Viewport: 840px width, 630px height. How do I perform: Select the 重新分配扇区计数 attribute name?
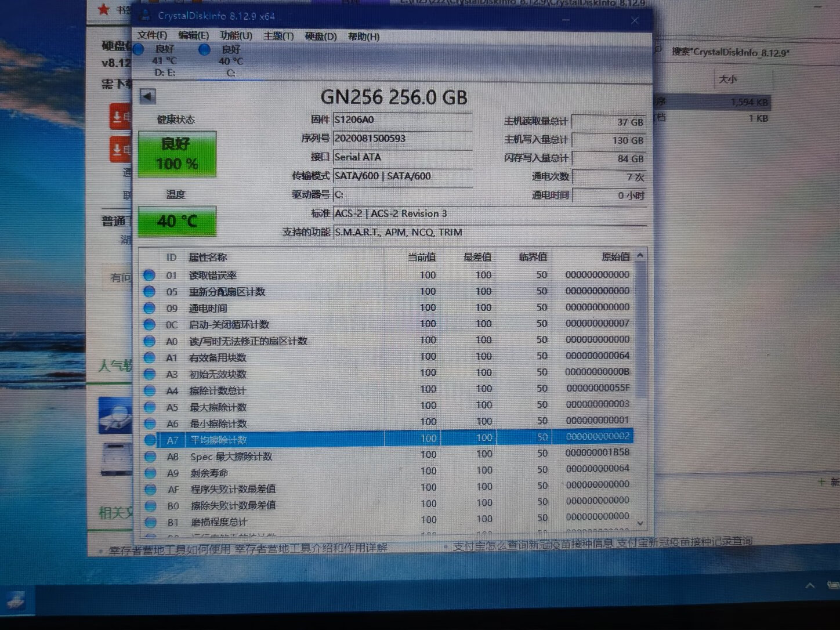pos(227,292)
